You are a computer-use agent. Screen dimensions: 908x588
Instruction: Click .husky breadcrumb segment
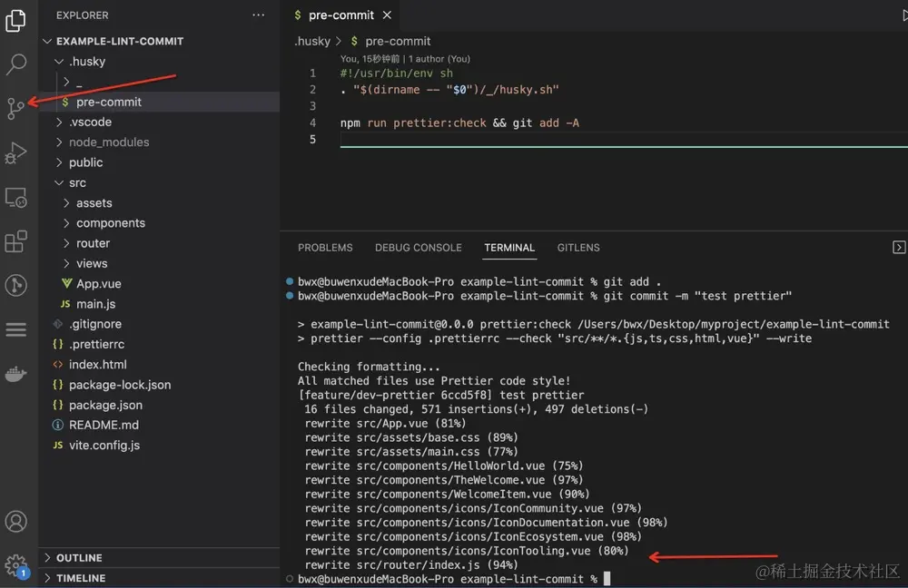pos(312,42)
